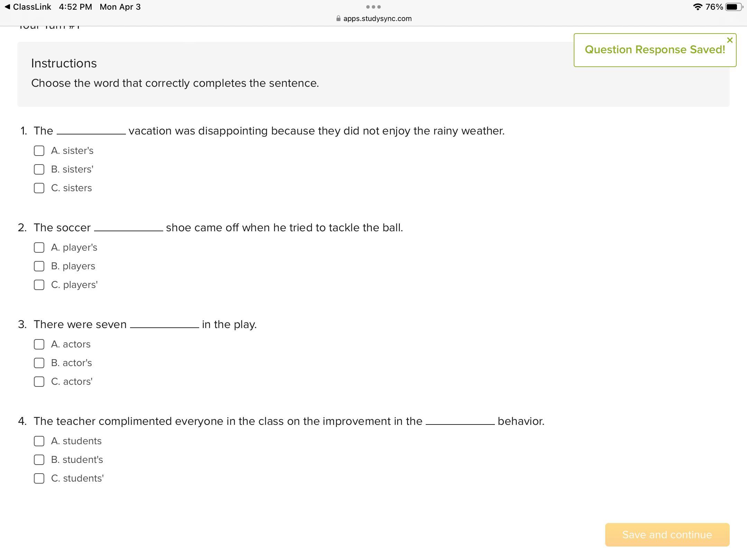Tick option C. students'

coord(39,478)
